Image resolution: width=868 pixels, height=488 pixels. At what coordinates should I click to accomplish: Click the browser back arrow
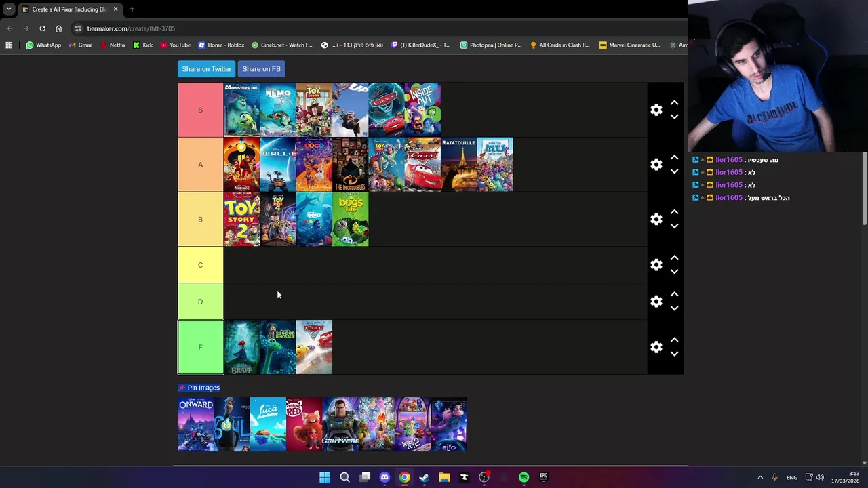coord(9,28)
